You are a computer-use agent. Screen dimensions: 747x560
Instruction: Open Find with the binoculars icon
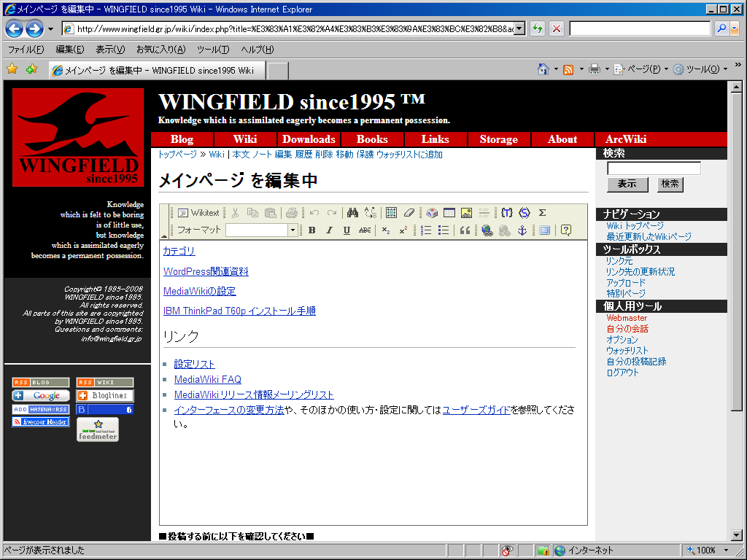point(352,213)
